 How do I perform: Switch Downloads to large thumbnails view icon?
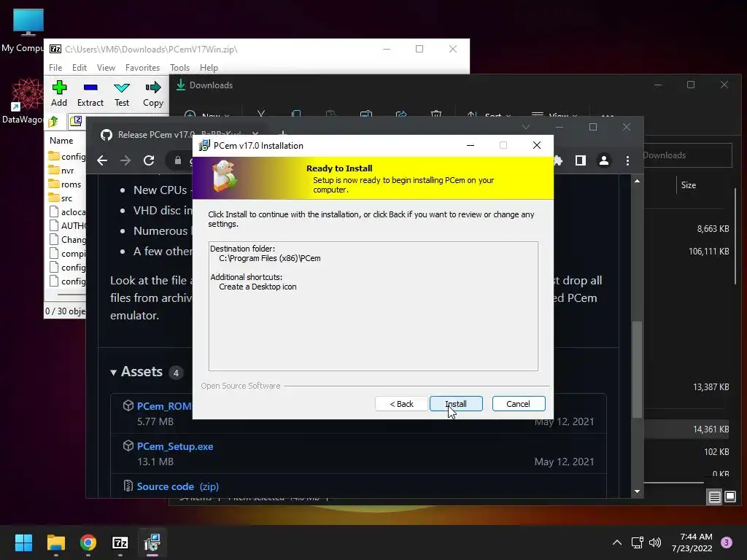[x=730, y=497]
